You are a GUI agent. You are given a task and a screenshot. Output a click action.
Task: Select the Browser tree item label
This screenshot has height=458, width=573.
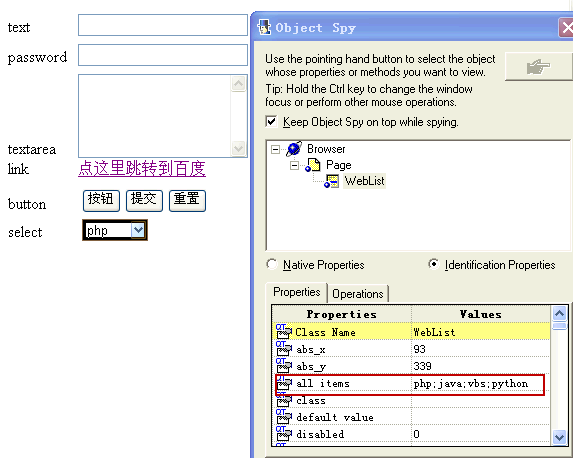pyautogui.click(x=326, y=149)
